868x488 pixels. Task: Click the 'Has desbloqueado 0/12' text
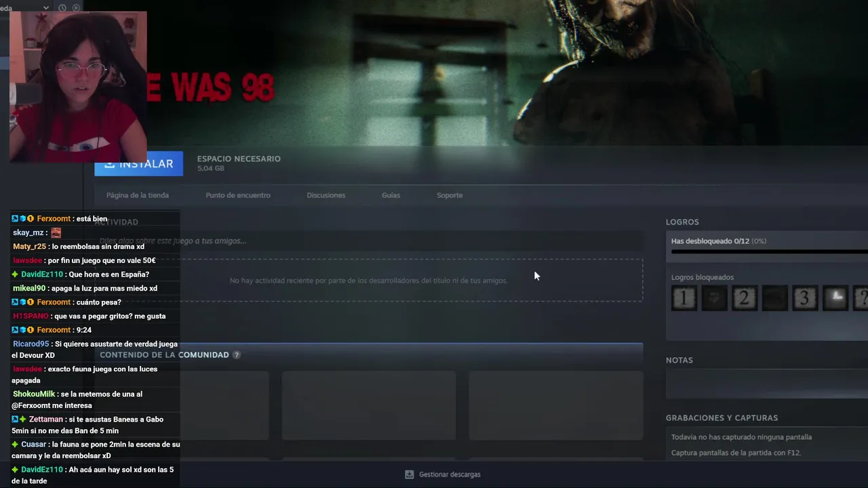(710, 241)
